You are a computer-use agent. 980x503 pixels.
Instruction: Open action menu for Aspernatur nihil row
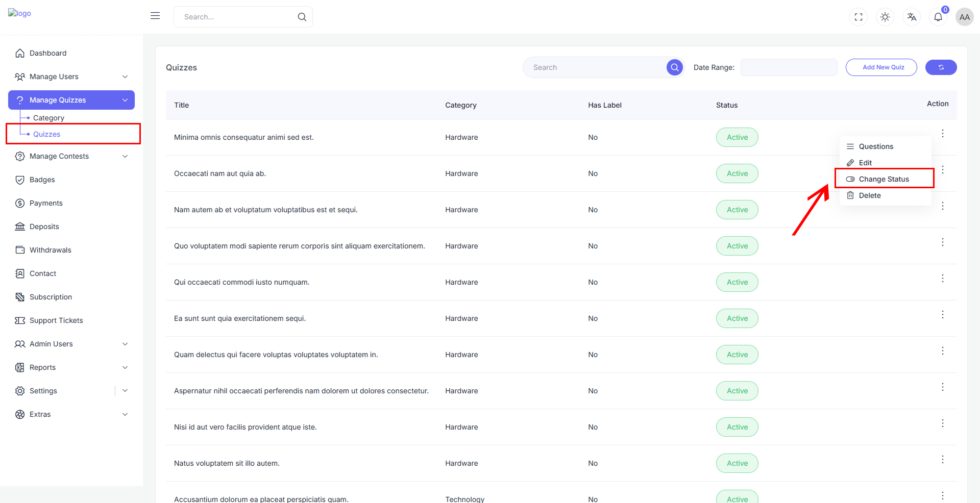pos(943,387)
